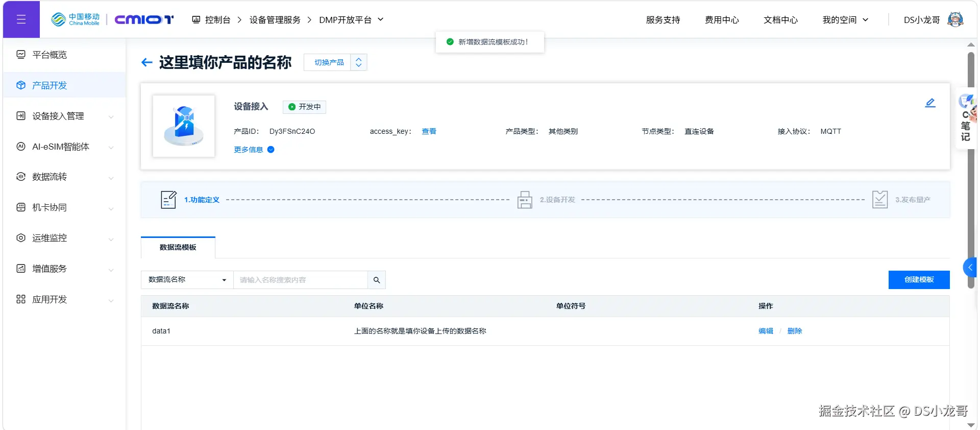The image size is (980, 430).
Task: Click 设备管理服务 in the breadcrumb
Action: pos(275,19)
